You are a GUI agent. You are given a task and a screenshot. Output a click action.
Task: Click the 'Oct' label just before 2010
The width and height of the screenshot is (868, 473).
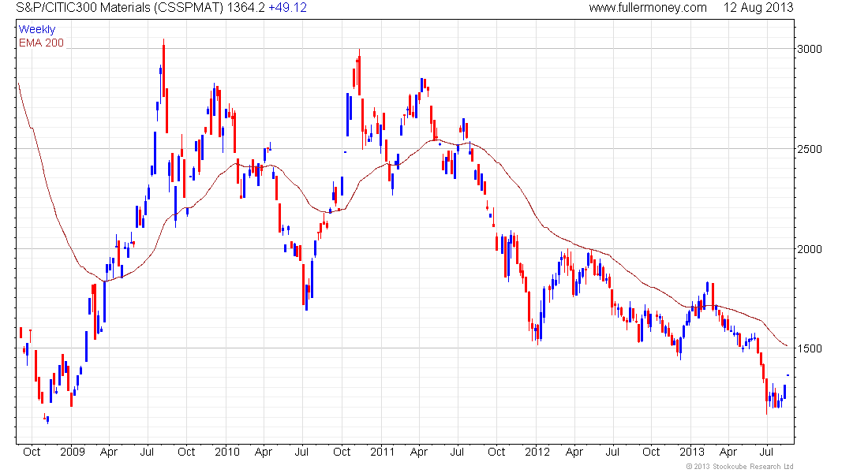(186, 452)
